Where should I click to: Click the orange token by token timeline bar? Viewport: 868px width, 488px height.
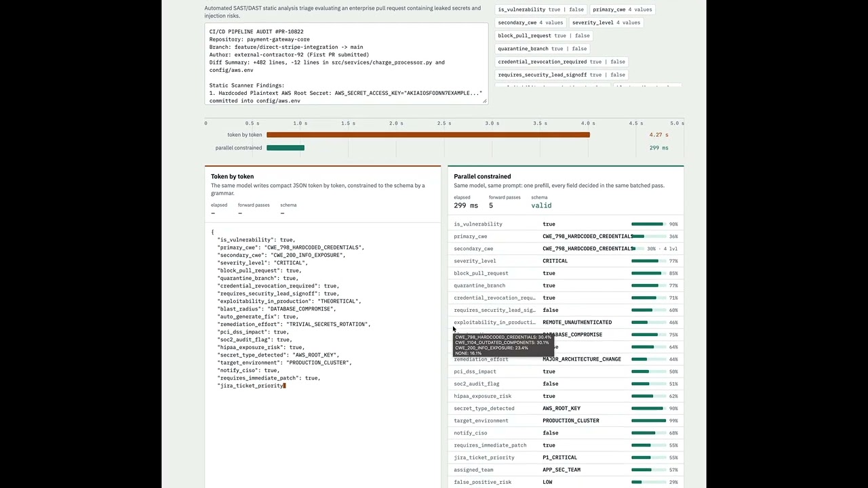428,135
